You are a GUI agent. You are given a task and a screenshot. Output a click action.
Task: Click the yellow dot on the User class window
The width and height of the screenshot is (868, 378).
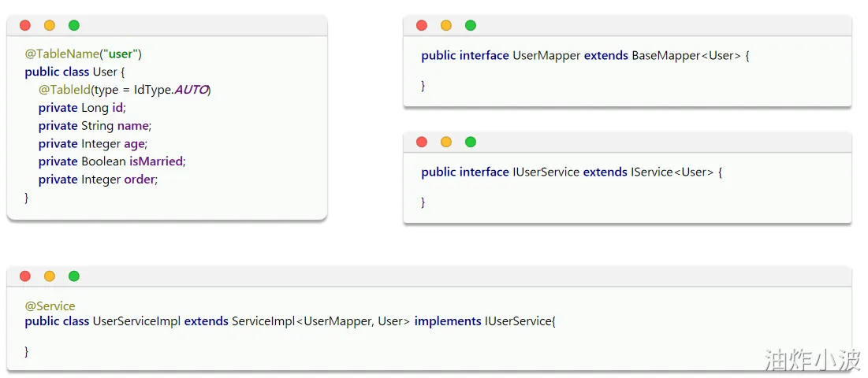pyautogui.click(x=50, y=25)
